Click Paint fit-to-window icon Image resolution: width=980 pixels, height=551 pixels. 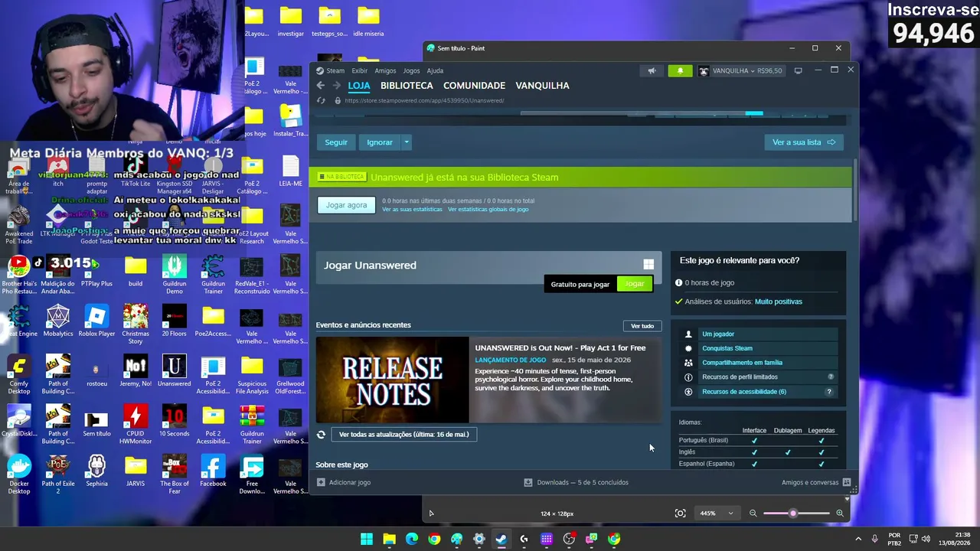point(680,514)
